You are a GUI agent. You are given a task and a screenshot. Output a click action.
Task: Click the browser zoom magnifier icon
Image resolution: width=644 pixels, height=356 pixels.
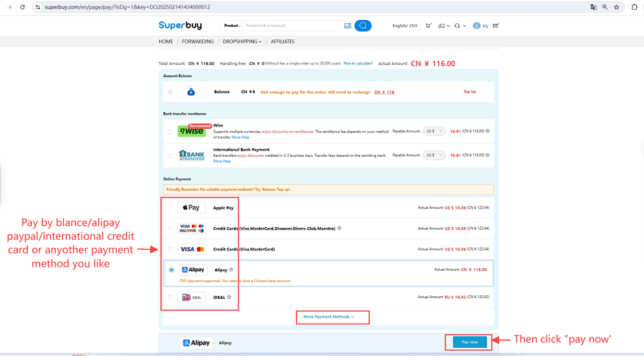[605, 7]
